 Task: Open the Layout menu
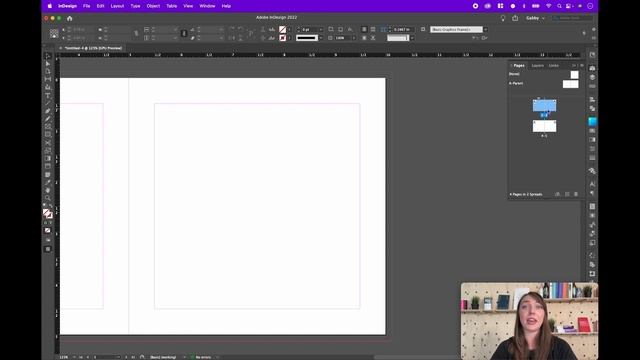point(117,6)
